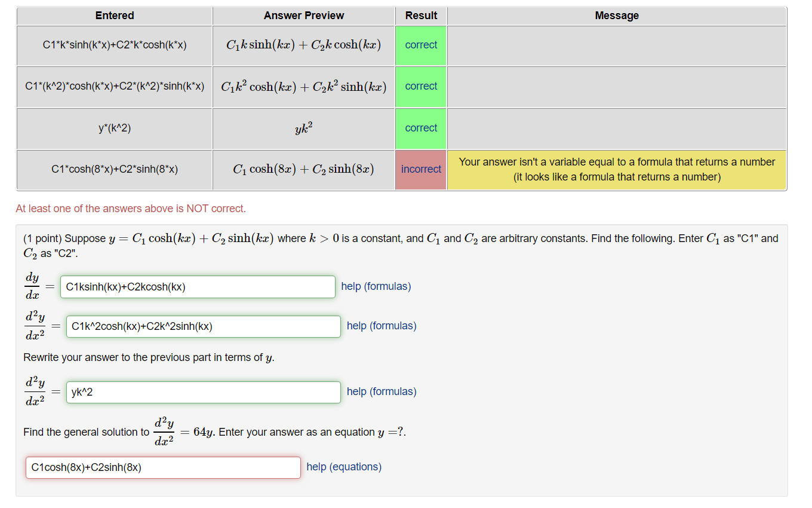Click the Message column header
The width and height of the screenshot is (812, 508).
click(617, 16)
